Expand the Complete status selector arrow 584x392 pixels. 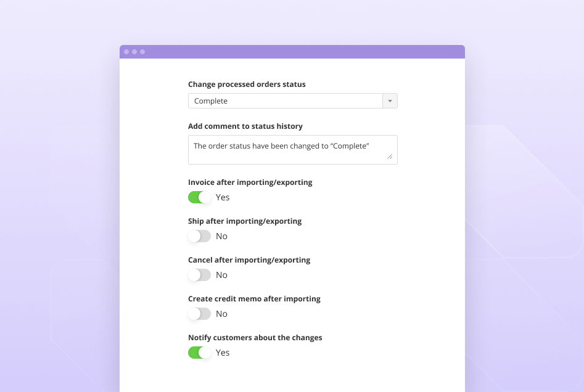tap(390, 100)
